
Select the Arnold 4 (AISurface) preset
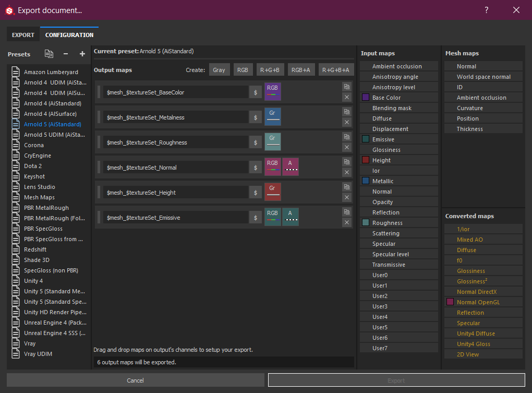coord(49,114)
